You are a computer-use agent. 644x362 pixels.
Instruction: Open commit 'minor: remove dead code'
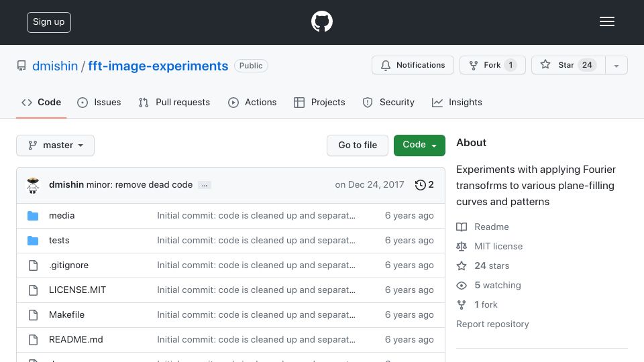click(x=140, y=185)
